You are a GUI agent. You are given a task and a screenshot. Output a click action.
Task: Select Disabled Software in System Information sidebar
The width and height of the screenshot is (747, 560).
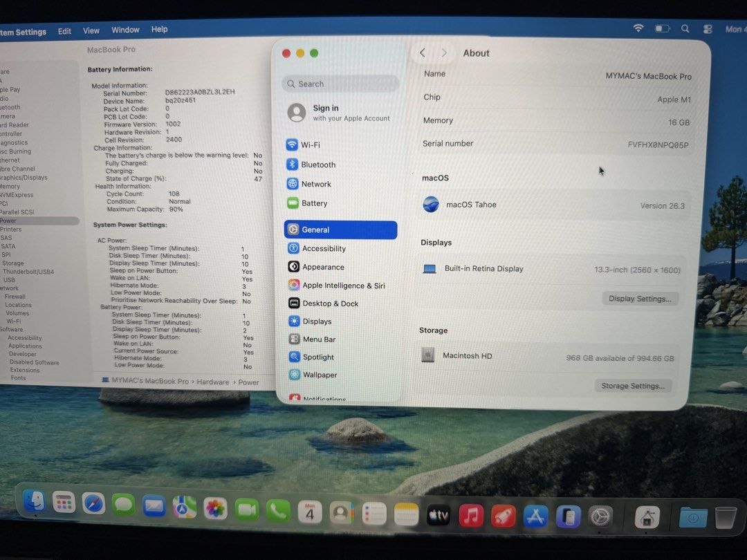pos(35,362)
